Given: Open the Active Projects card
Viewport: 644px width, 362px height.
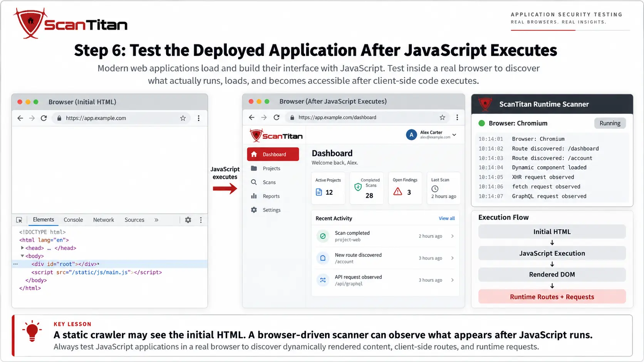Looking at the screenshot, I should tap(328, 188).
